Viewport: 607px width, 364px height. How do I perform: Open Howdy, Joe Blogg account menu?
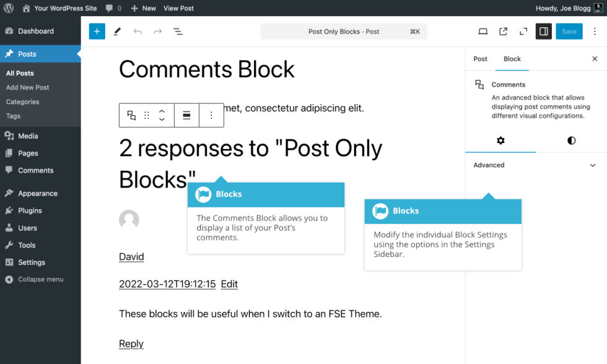click(569, 8)
